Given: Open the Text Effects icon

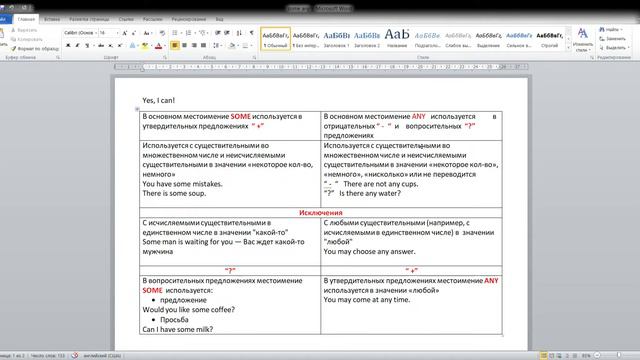Looking at the screenshot, I should (x=132, y=45).
